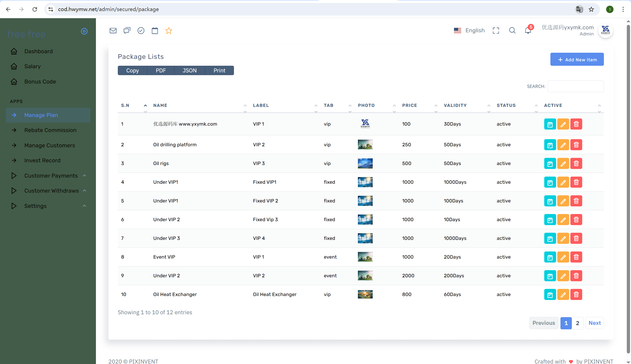Click teal calendar button for Event VIP row
This screenshot has height=364, width=631.
[x=550, y=257]
